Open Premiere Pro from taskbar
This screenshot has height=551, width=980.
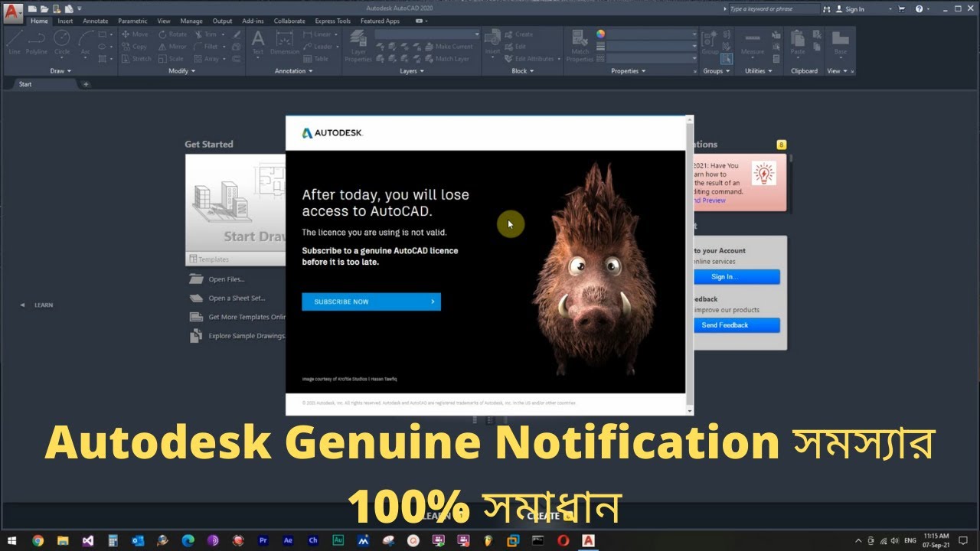[263, 540]
